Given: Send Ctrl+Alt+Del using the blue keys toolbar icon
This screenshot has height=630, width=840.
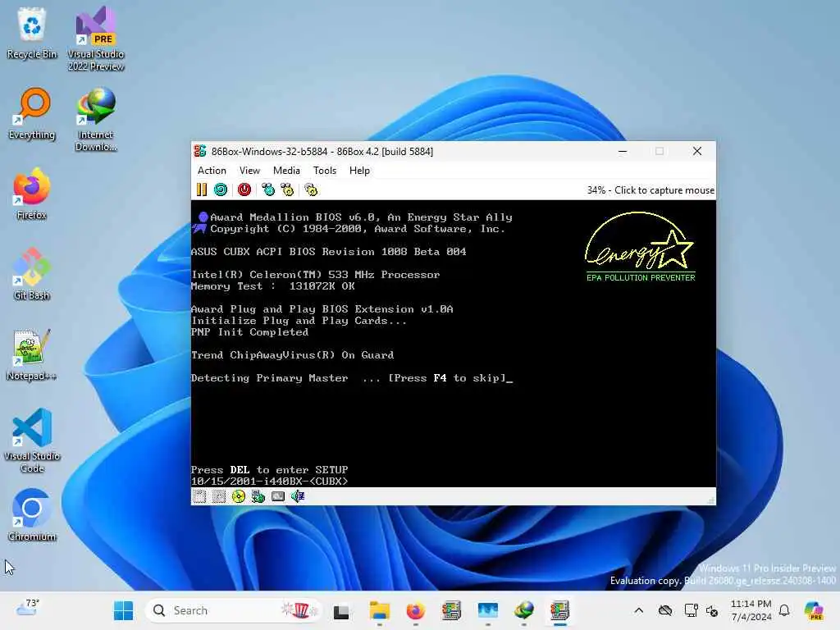Looking at the screenshot, I should pyautogui.click(x=268, y=189).
